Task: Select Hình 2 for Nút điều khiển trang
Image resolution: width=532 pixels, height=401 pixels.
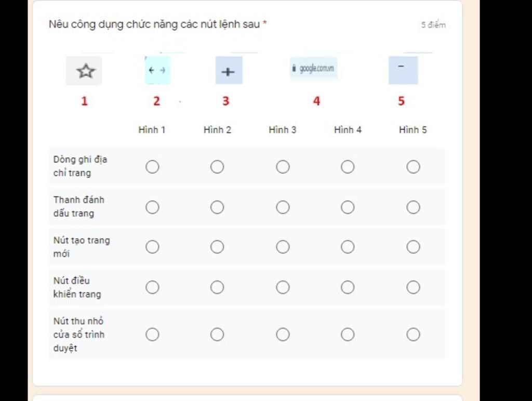Action: tap(217, 287)
